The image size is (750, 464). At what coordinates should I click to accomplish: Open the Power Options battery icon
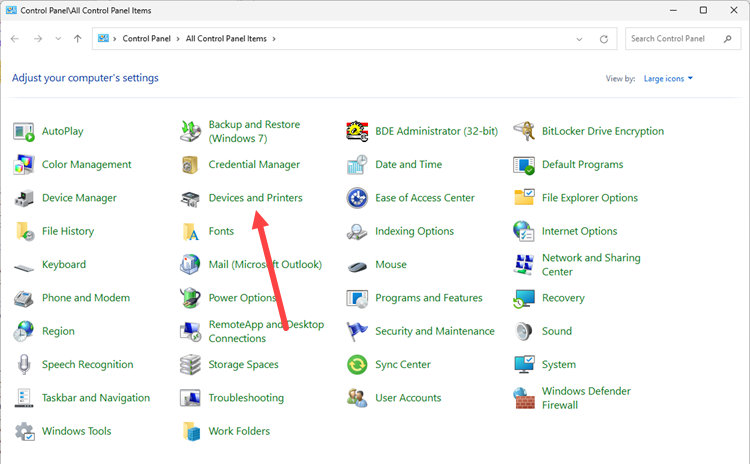pyautogui.click(x=190, y=298)
